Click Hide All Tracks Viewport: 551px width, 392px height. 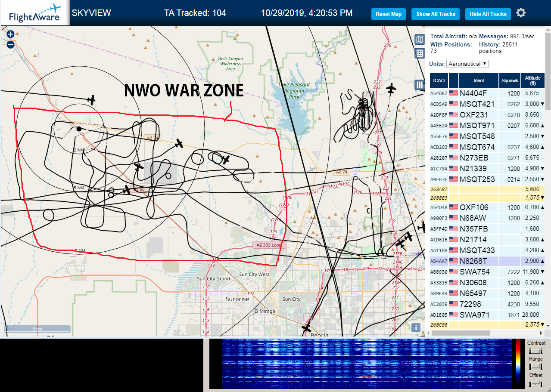[488, 14]
